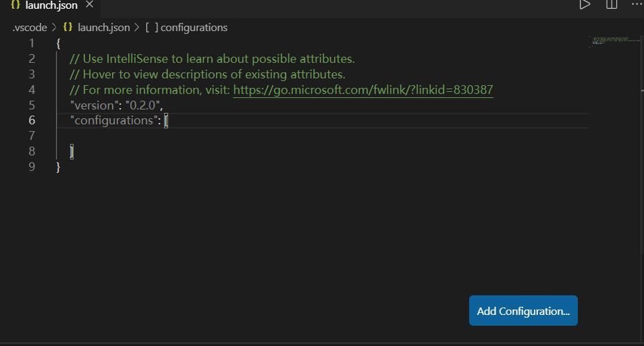The height and width of the screenshot is (346, 644).
Task: Click the braces icon in the breadcrumb
Action: click(x=68, y=28)
